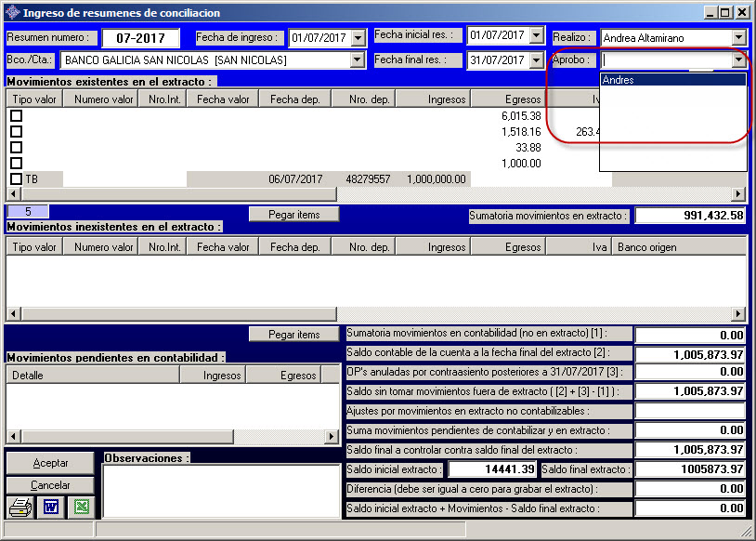
Task: Expand the Fecha final res. date dropdown
Action: click(536, 60)
